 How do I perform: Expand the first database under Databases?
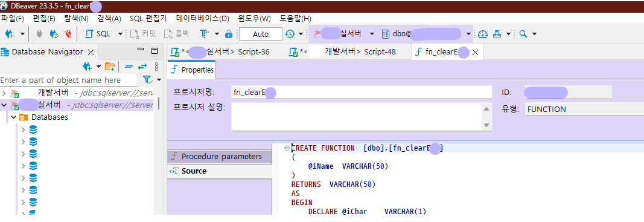(x=24, y=129)
